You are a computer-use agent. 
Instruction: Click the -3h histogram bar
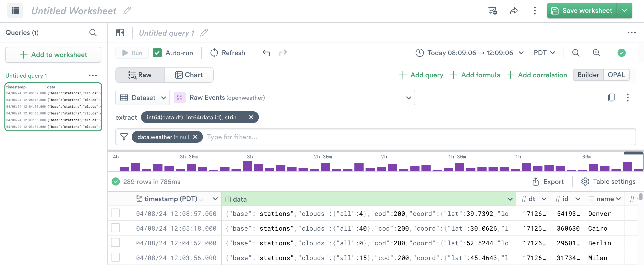tap(247, 166)
